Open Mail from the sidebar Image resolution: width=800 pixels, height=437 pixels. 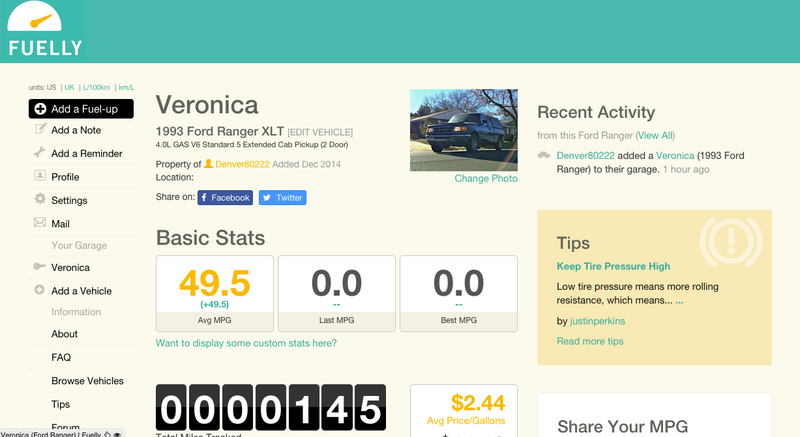(x=60, y=224)
